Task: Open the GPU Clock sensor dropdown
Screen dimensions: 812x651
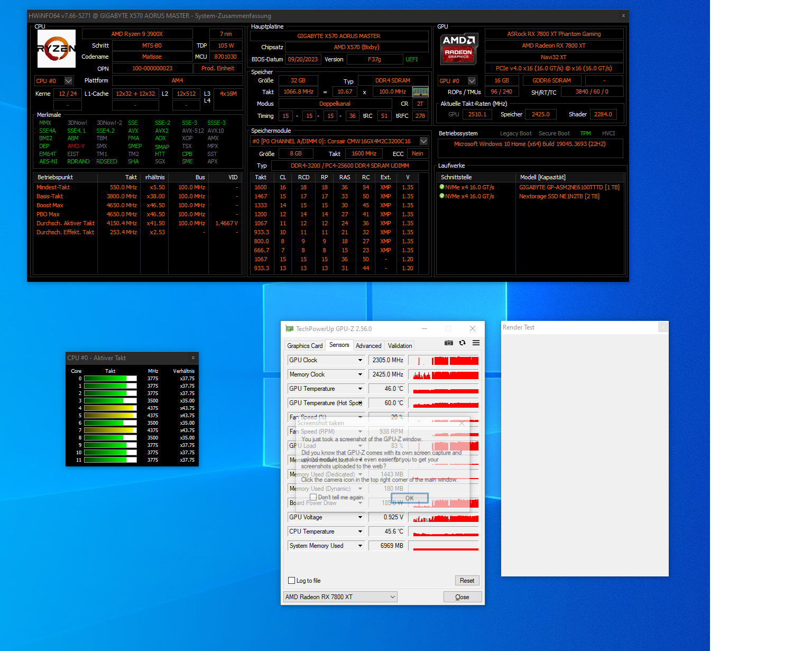Action: tap(360, 360)
